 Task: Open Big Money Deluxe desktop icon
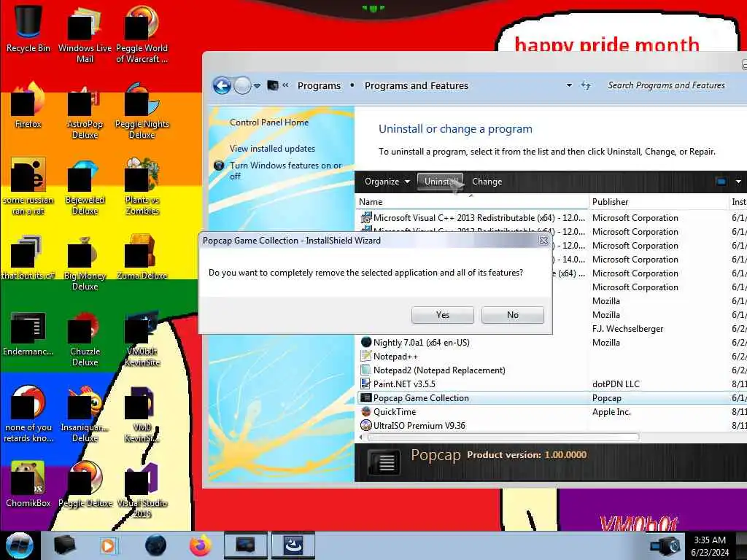85,262
